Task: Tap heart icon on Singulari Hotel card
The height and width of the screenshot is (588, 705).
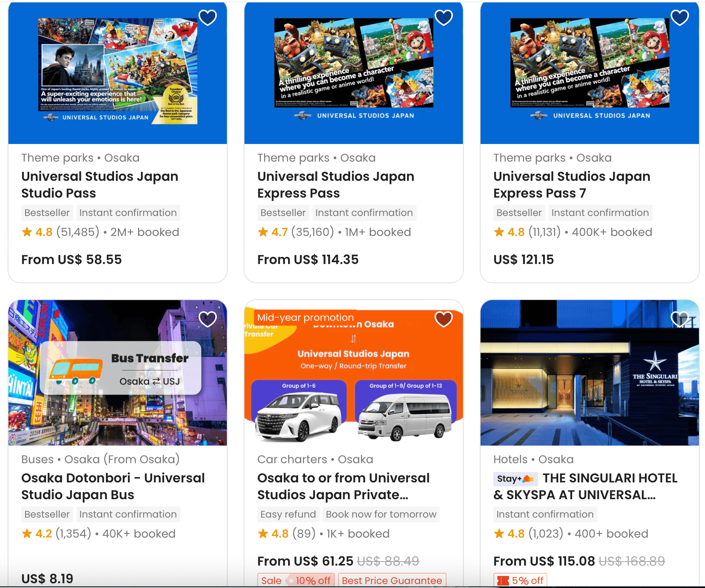Action: (x=680, y=319)
